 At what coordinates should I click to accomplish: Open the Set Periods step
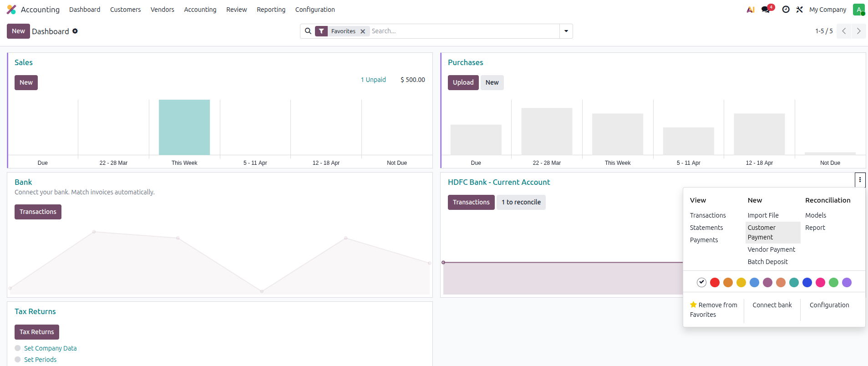(x=40, y=360)
